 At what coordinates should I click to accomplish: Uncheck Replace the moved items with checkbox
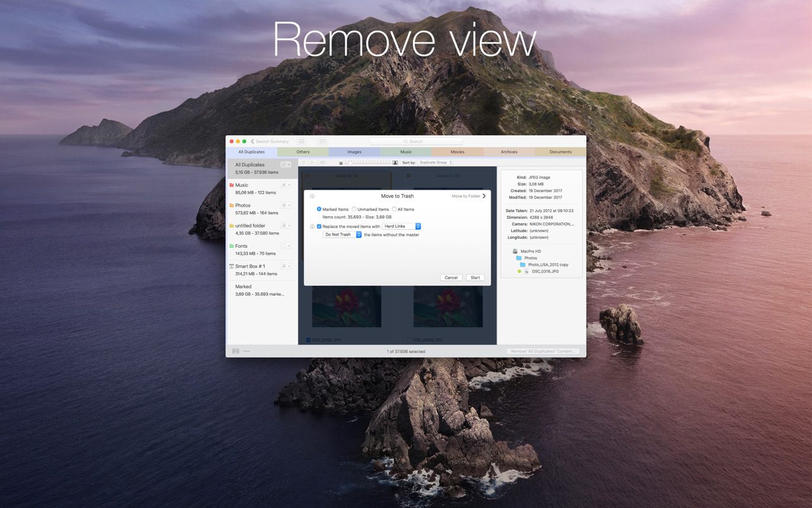click(319, 226)
